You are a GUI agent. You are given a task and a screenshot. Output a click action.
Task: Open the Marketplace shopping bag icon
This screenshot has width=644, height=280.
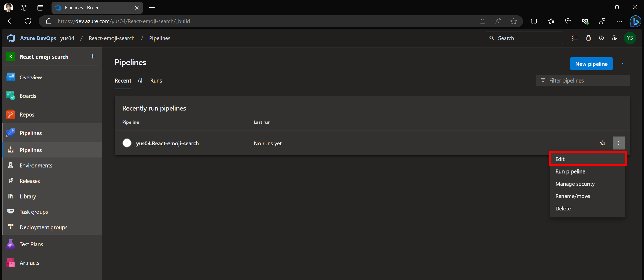(588, 38)
